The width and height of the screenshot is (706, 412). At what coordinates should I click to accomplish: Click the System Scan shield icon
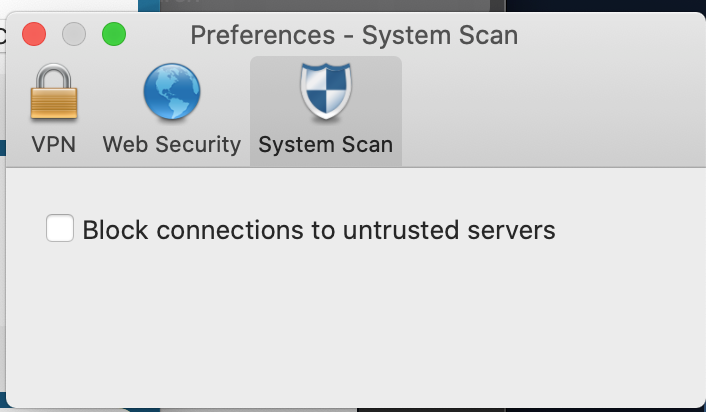point(325,93)
